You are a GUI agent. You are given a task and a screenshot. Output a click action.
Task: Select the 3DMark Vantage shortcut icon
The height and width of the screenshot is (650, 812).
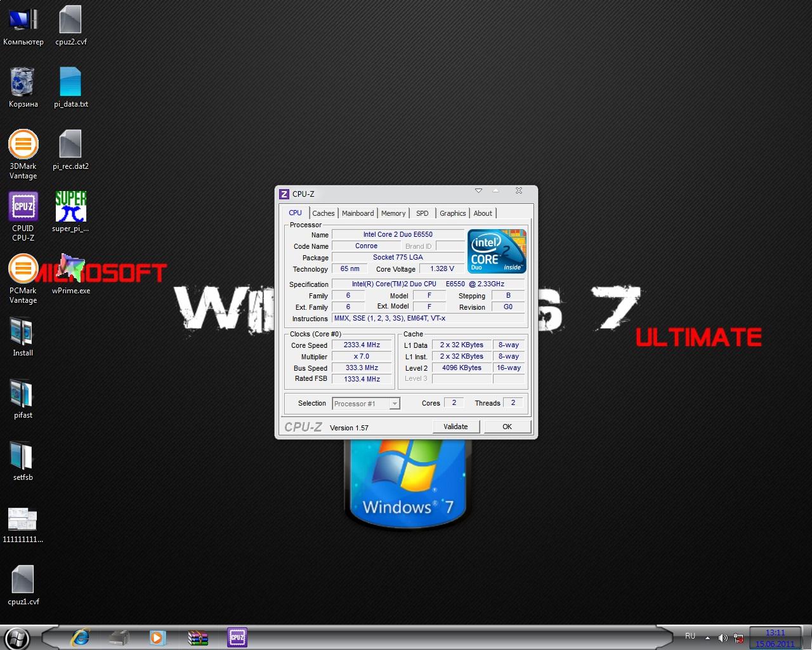click(23, 155)
